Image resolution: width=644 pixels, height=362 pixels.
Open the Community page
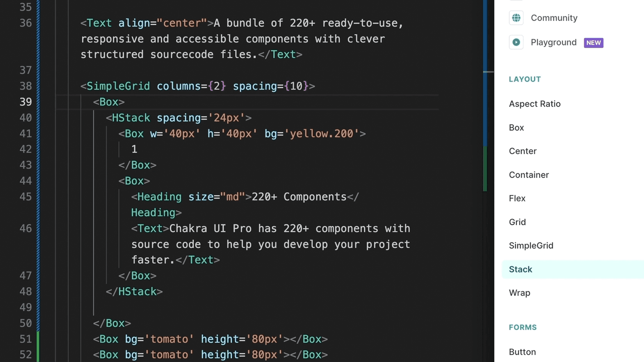pos(554,18)
